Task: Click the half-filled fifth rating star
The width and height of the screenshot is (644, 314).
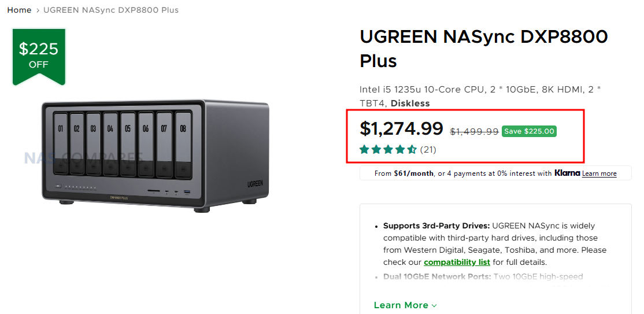Action: [x=412, y=150]
